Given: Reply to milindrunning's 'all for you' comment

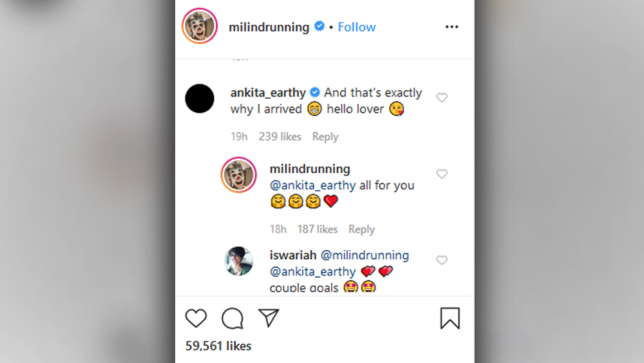Looking at the screenshot, I should point(361,230).
